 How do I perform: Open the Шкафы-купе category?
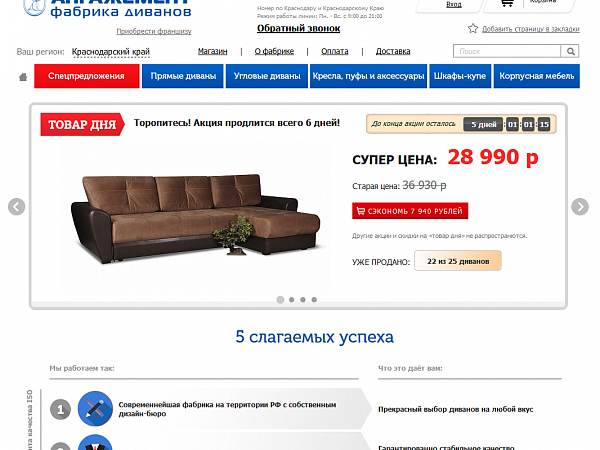460,76
